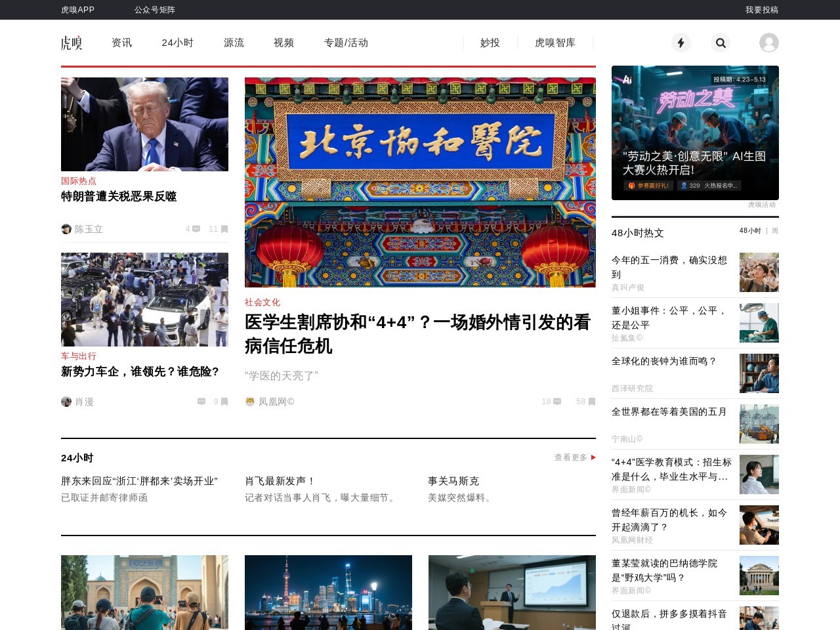840x630 pixels.
Task: Click bookmark icon on 新势力车企 article
Action: (x=224, y=402)
